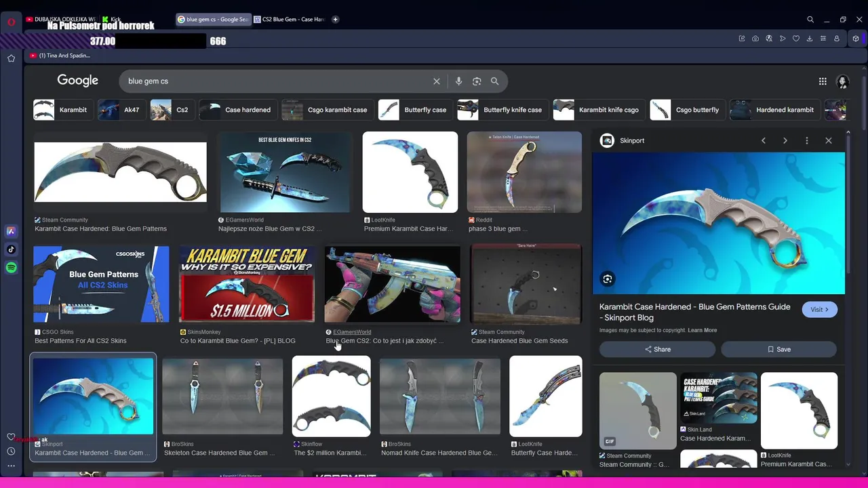Screen dimensions: 868x488
Task: Select the blue gem cs Google Search tab
Action: pyautogui.click(x=213, y=19)
